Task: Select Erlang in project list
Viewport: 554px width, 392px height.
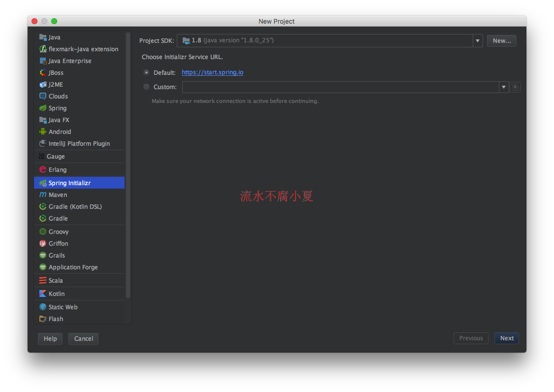Action: [79, 170]
